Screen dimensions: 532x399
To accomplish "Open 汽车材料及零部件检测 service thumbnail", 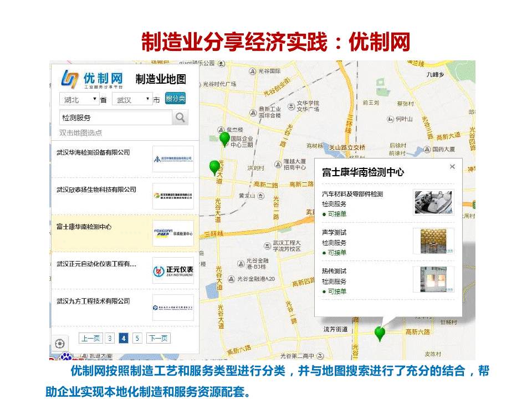I will click(433, 202).
